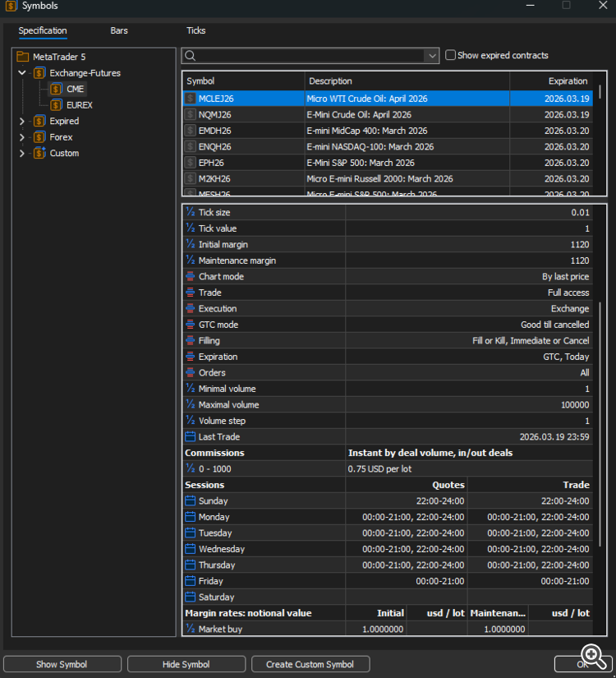Click the calendar icon next to Last Trade
616x678 pixels.
pyautogui.click(x=191, y=437)
